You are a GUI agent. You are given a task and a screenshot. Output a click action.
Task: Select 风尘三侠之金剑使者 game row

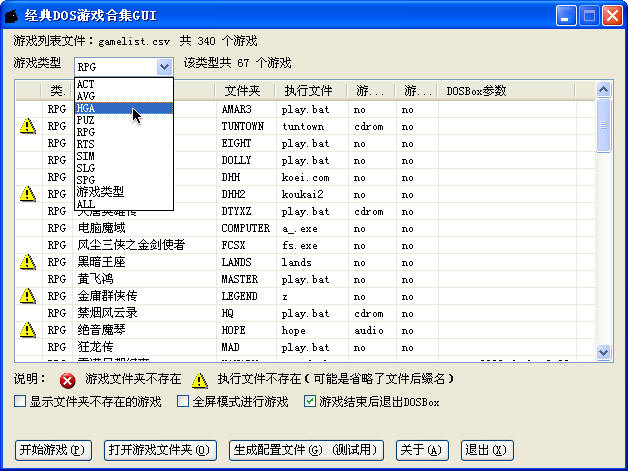coord(305,245)
